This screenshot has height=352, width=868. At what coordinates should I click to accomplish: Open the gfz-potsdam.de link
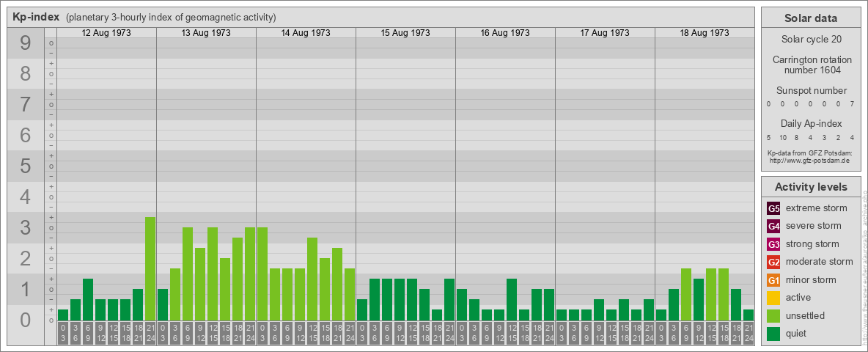[x=811, y=160]
